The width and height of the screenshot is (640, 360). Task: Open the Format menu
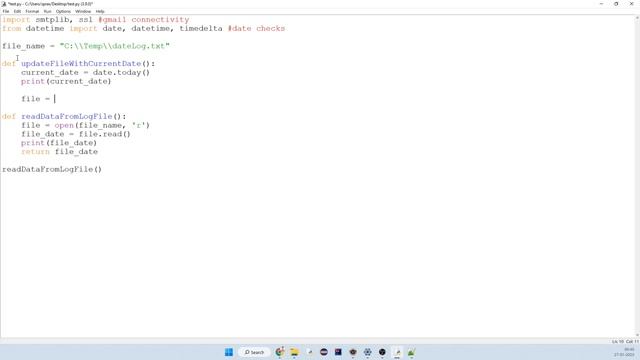[x=32, y=11]
